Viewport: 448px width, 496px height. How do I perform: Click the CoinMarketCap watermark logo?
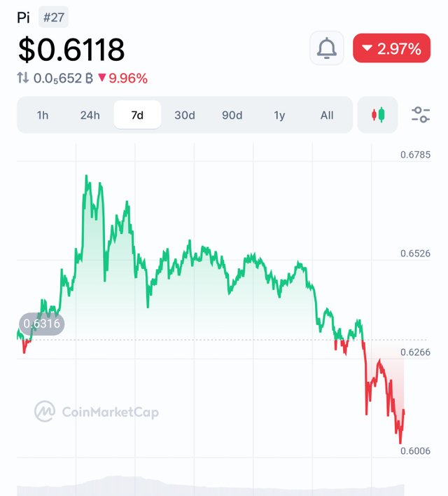pos(97,411)
